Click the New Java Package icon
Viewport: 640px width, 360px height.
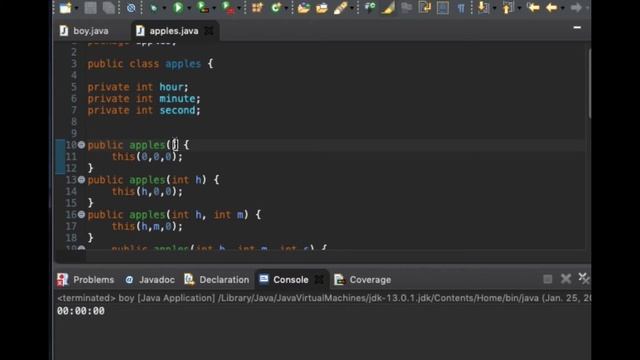click(257, 7)
